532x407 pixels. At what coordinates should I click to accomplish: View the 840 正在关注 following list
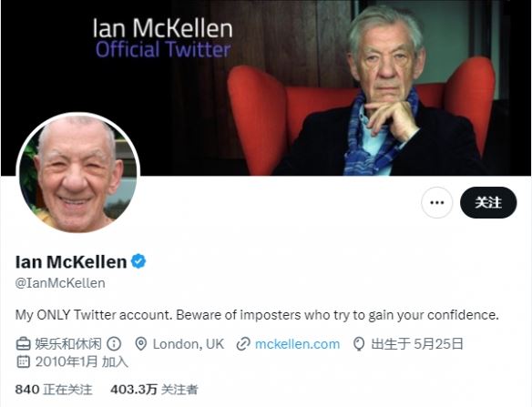coord(54,390)
